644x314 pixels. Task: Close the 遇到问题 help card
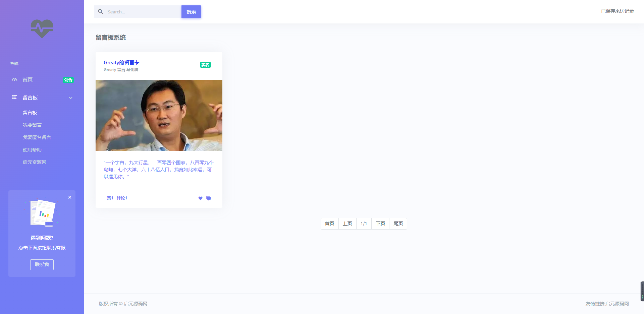coord(70,197)
